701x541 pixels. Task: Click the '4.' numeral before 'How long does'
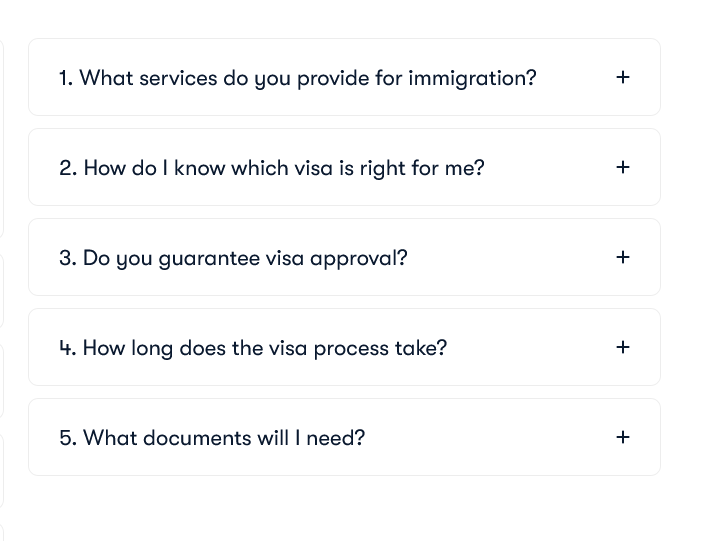click(68, 348)
